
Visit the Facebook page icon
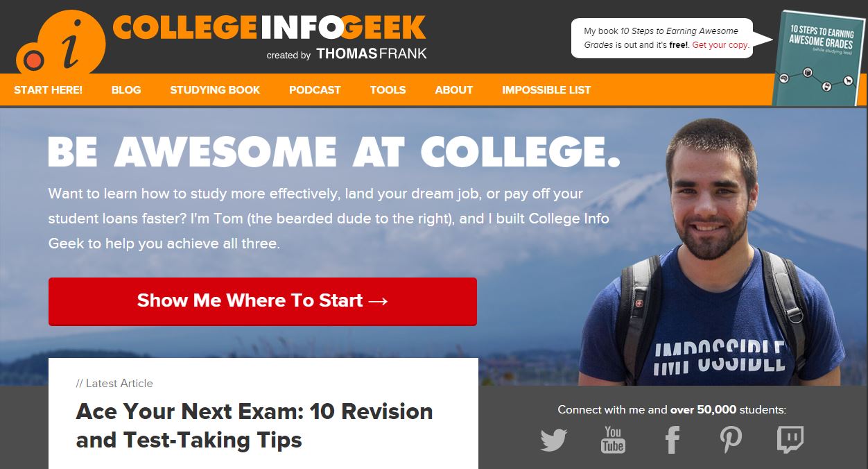(672, 440)
